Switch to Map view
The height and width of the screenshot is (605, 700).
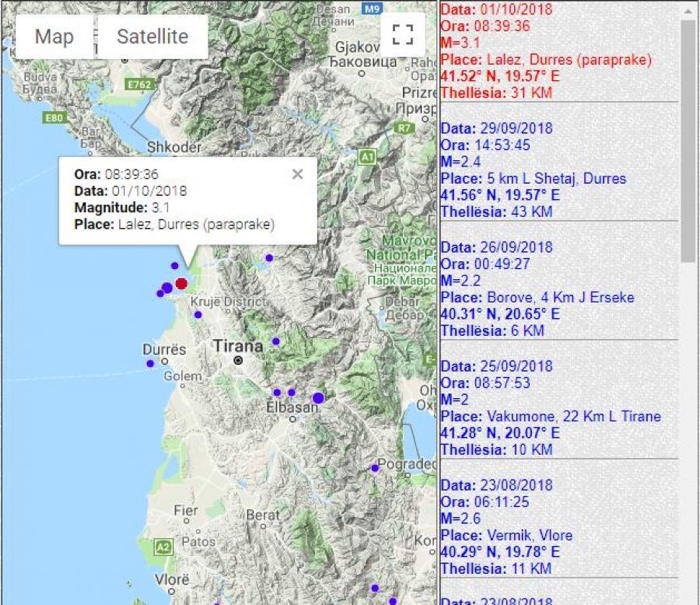point(54,37)
